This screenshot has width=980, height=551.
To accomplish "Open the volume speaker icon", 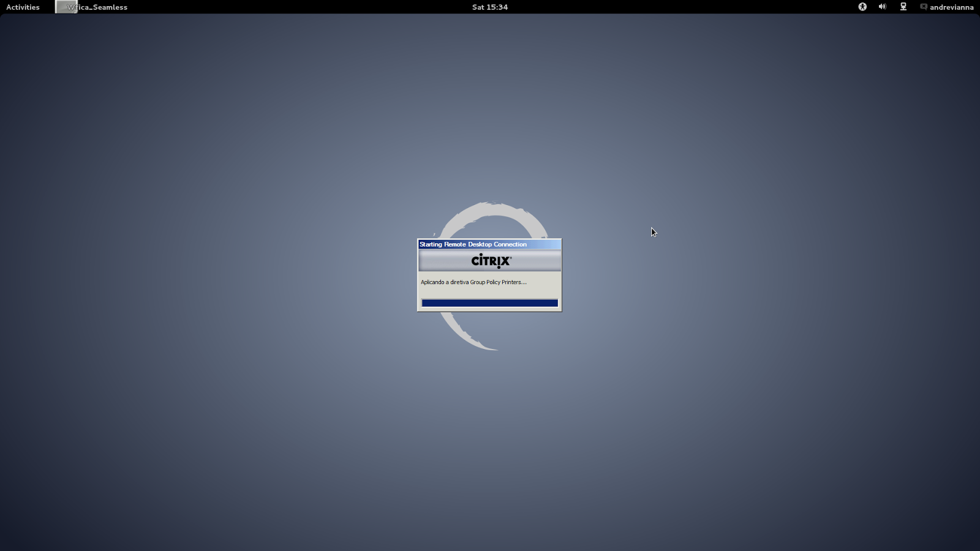I will tap(882, 7).
